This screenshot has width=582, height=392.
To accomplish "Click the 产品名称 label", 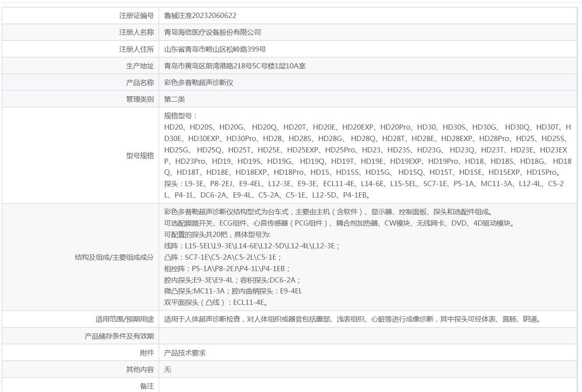I will [140, 82].
